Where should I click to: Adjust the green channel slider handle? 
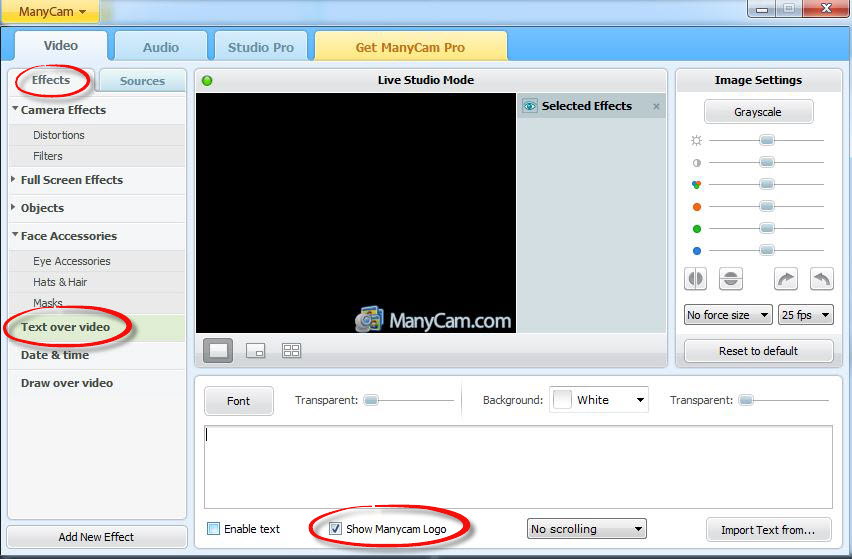[767, 228]
